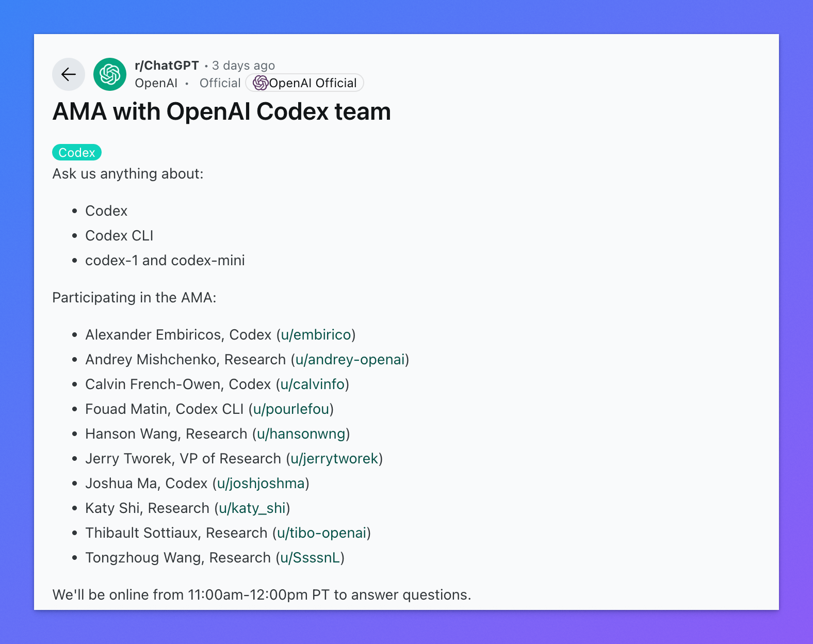The height and width of the screenshot is (644, 813).
Task: Click 'codex-1 and codex-mini' bullet text
Action: pos(165,261)
